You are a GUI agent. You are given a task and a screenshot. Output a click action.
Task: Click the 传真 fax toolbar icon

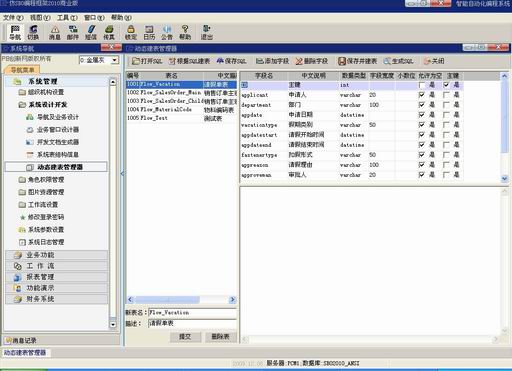pyautogui.click(x=109, y=32)
